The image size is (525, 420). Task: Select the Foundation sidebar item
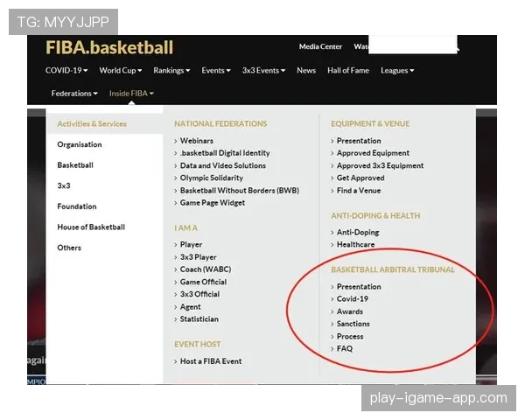pyautogui.click(x=77, y=206)
